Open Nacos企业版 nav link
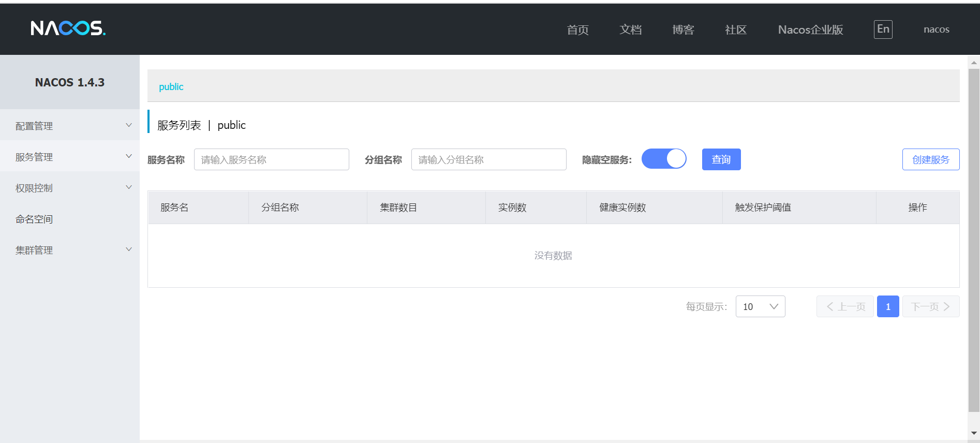The height and width of the screenshot is (443, 980). (x=810, y=30)
